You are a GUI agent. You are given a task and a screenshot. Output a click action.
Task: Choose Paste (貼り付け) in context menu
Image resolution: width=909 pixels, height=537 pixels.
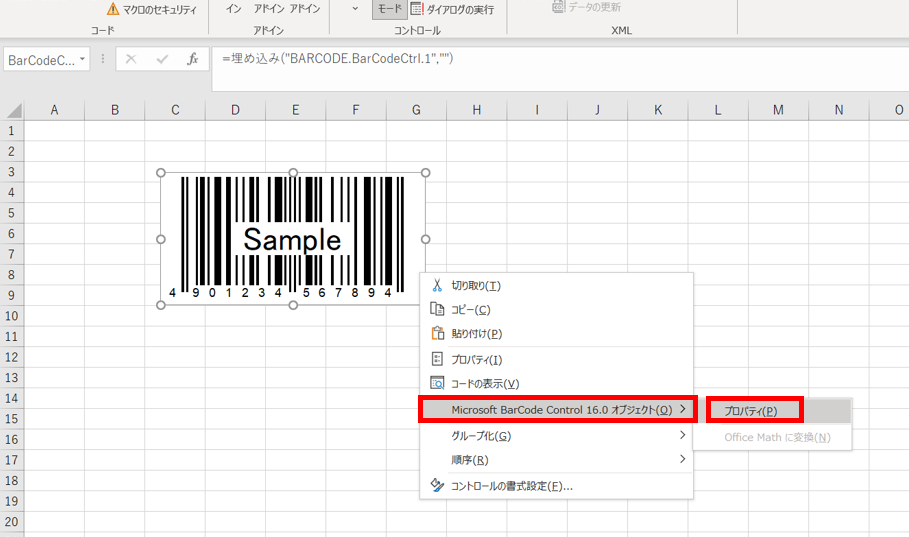[x=556, y=333]
